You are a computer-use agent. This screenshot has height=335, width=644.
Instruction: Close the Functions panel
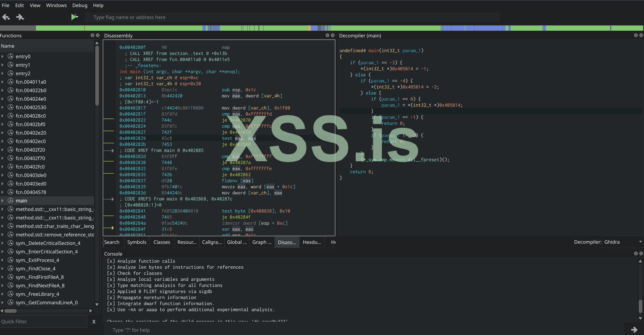tap(98, 36)
